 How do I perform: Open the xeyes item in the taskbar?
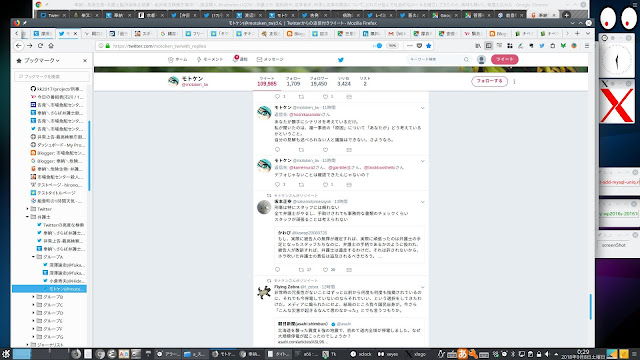pyautogui.click(x=388, y=354)
